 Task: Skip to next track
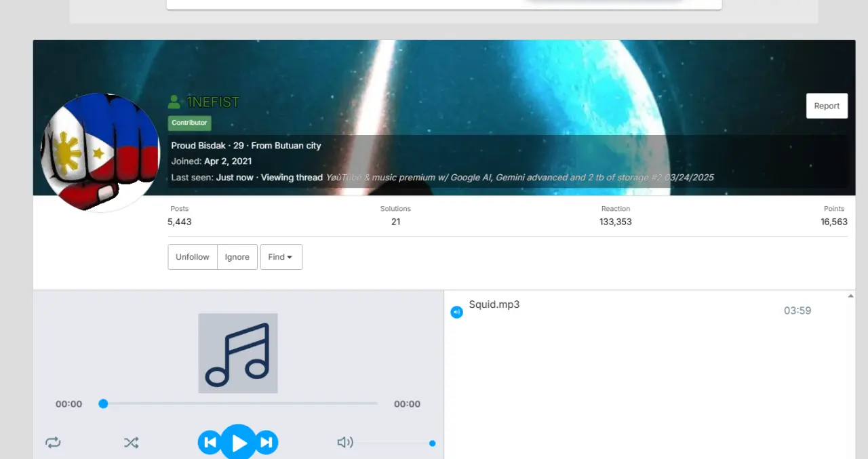click(267, 443)
